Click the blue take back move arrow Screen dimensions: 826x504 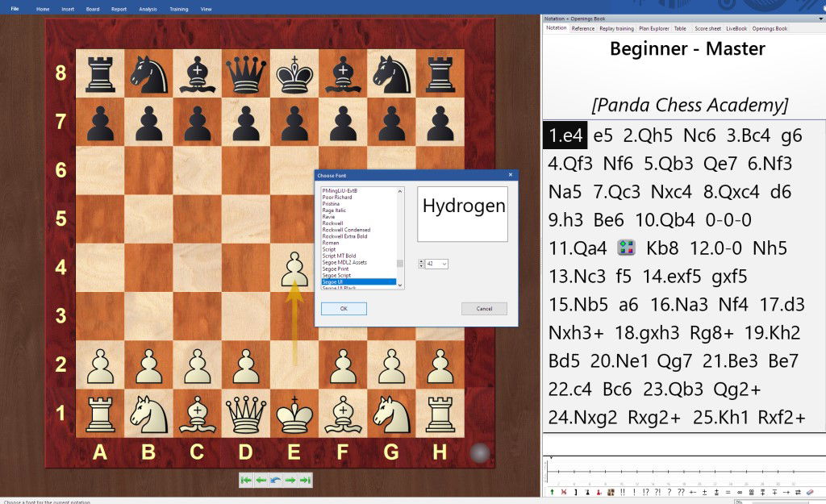point(276,480)
